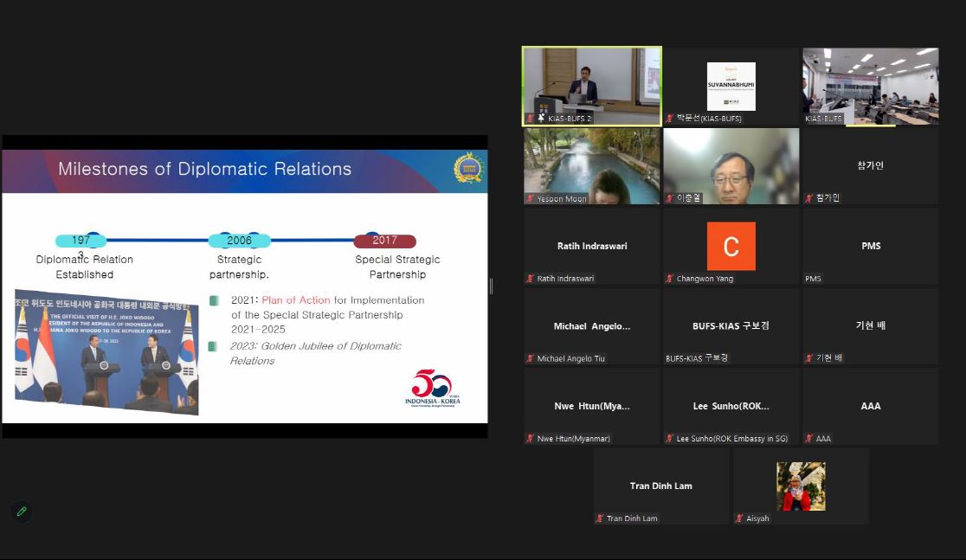Click Aisyah's profile photo
This screenshot has width=966, height=560.
[x=800, y=486]
